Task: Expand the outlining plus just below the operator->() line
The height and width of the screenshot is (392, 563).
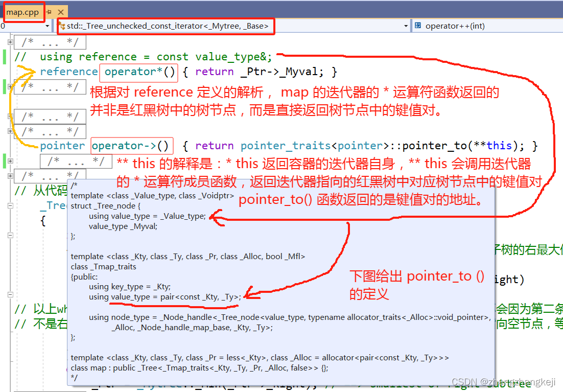Action: [10, 161]
